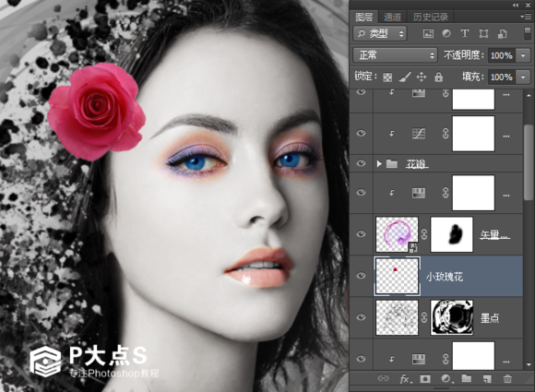Hide the curves adjustment layer
This screenshot has width=535, height=392.
[x=361, y=134]
